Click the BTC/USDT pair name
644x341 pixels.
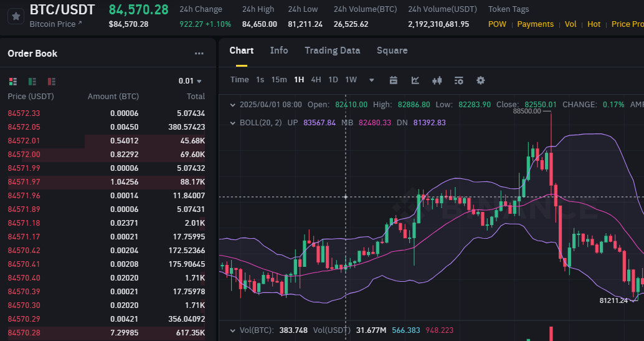click(x=62, y=9)
